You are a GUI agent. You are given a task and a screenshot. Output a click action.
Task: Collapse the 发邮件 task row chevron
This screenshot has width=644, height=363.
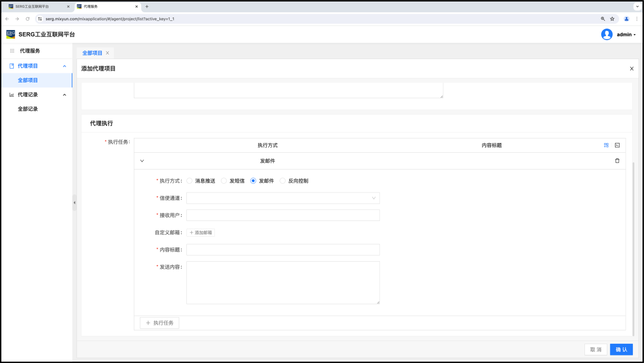(142, 161)
